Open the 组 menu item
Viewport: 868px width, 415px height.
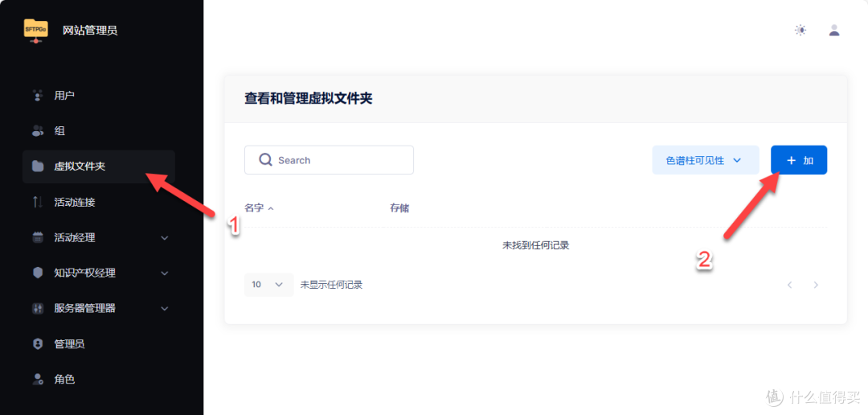pos(99,131)
